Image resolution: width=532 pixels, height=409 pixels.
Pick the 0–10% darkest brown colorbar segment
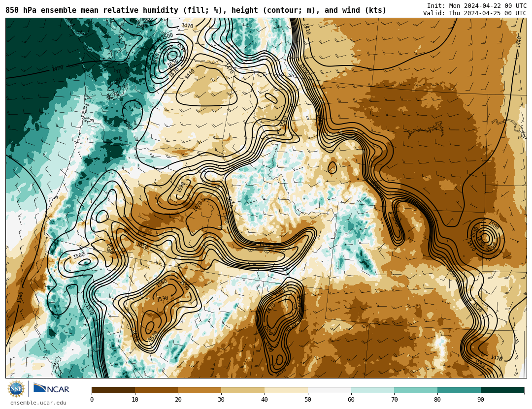(x=113, y=390)
